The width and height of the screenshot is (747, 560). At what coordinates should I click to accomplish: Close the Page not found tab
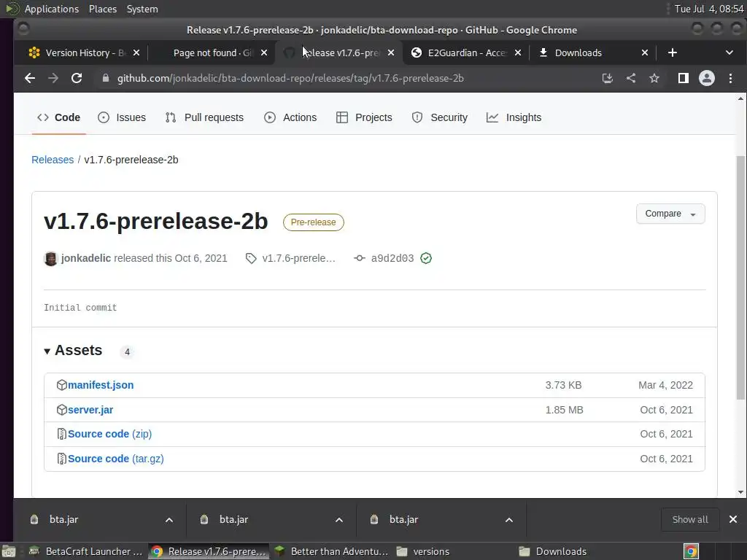(x=264, y=52)
